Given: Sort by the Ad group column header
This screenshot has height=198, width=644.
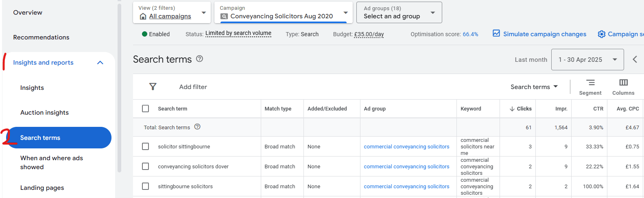Looking at the screenshot, I should coord(375,109).
